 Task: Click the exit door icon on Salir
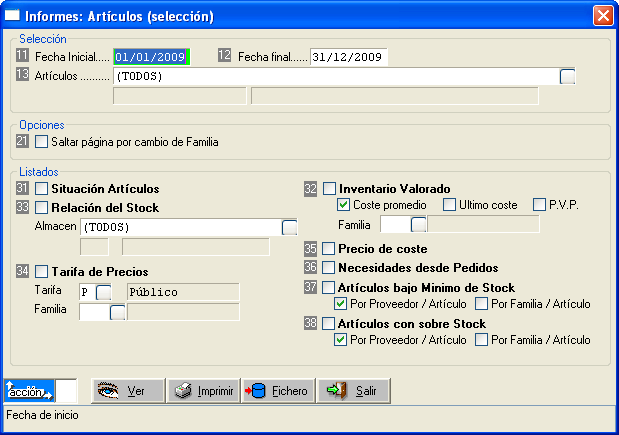pyautogui.click(x=337, y=390)
